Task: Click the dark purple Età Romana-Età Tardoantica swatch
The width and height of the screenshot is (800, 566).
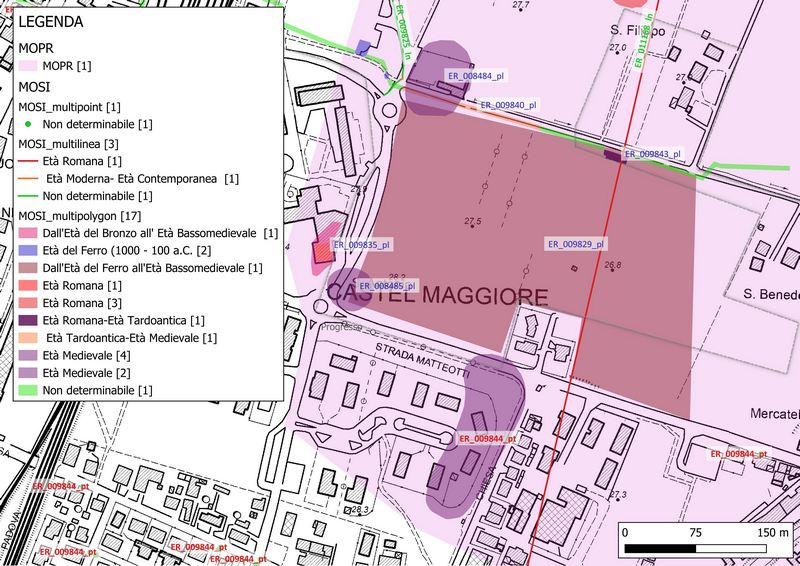Action: tap(30, 320)
